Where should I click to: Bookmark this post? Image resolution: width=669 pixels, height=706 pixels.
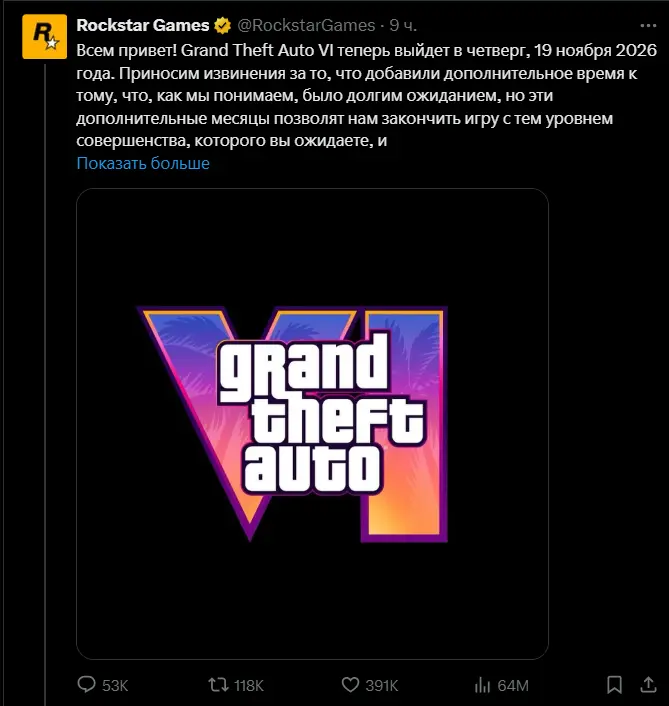[615, 685]
